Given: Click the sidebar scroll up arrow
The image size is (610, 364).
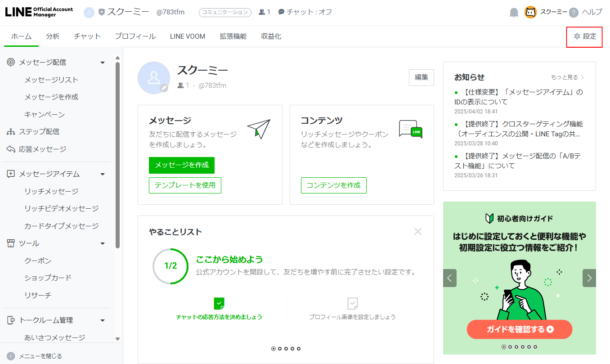Looking at the screenshot, I should coord(117,58).
